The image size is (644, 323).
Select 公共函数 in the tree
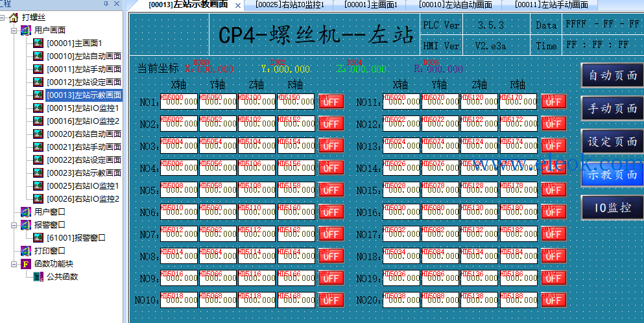pos(62,276)
